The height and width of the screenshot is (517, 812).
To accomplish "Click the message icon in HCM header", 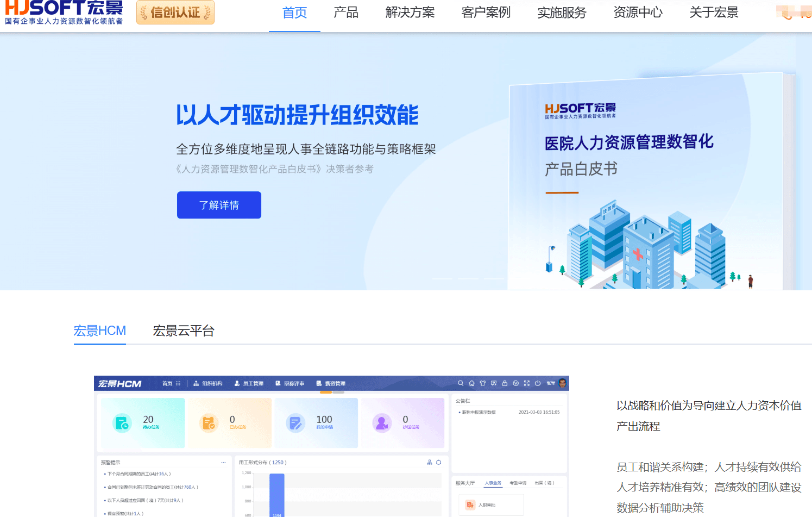I will tap(494, 383).
